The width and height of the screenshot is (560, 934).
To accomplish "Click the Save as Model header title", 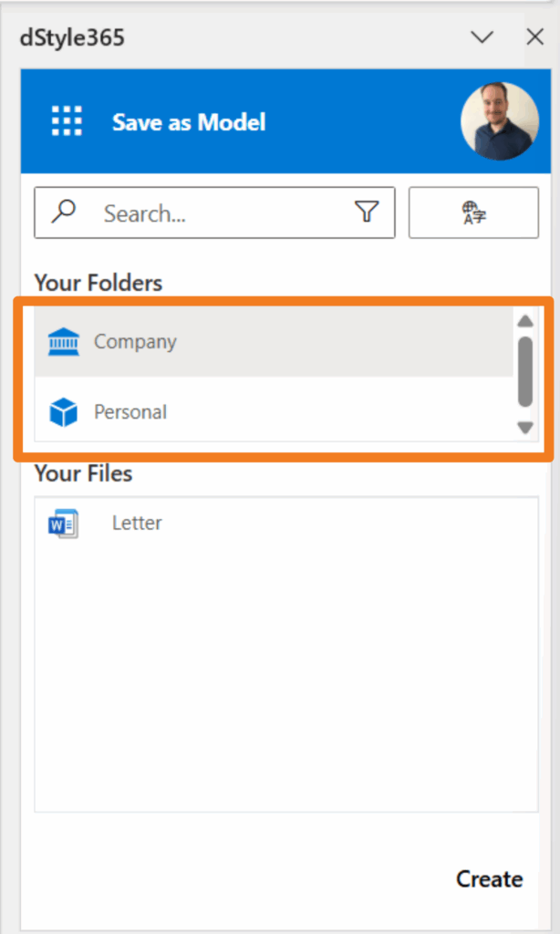I will click(189, 122).
